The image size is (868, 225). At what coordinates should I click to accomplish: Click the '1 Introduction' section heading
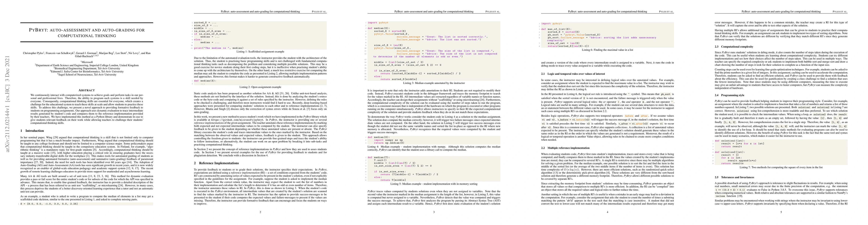click(32, 130)
